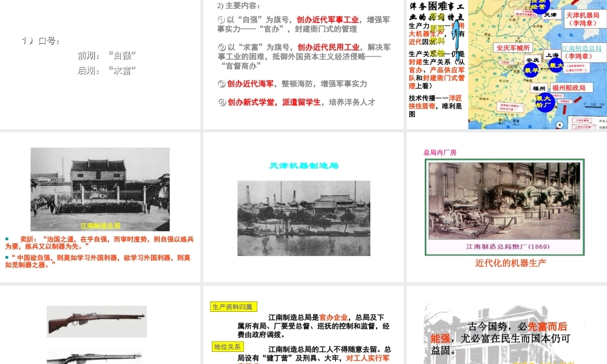Screen dimensions: 607x364
Task: Click the cyan title 天津机器制造局
Action: tap(303, 166)
